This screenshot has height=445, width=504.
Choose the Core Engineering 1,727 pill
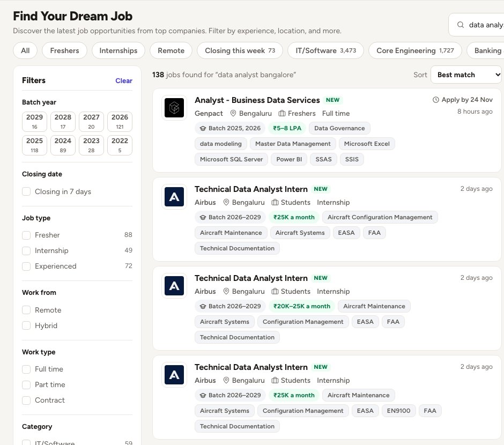coord(415,50)
